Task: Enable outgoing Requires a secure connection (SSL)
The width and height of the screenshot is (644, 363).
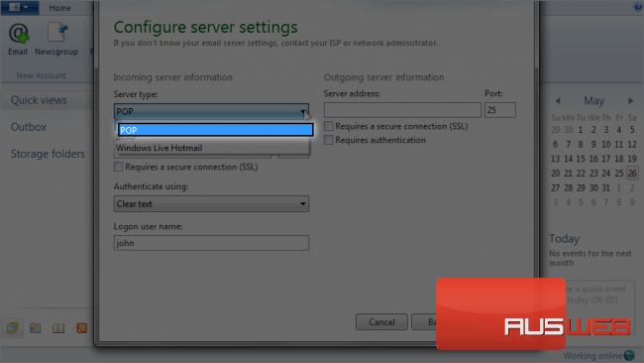Action: point(328,126)
